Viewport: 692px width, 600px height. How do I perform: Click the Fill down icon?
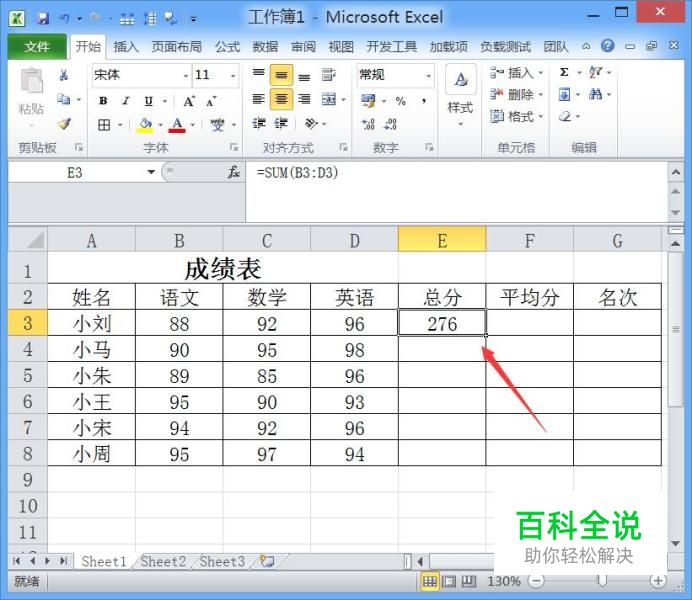[x=564, y=94]
